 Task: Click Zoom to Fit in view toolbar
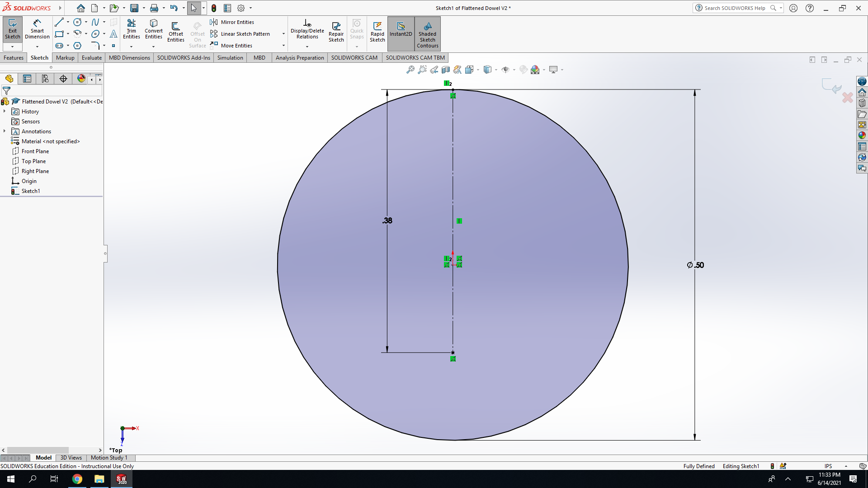tap(410, 70)
